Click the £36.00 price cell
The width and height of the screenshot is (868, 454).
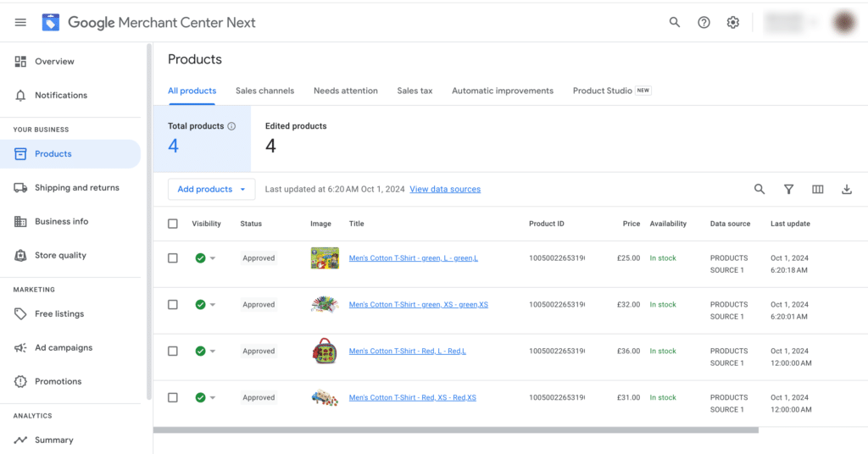(x=628, y=352)
